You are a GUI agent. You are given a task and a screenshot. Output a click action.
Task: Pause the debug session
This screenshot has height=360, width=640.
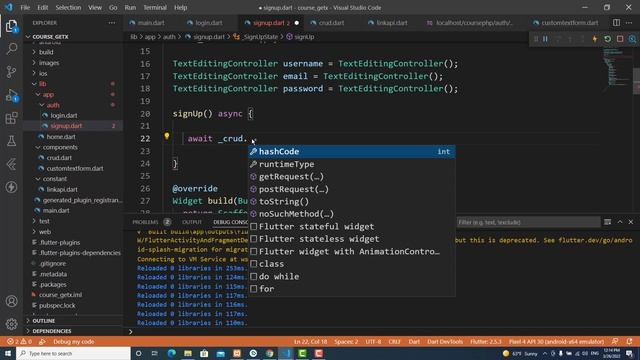[545, 39]
